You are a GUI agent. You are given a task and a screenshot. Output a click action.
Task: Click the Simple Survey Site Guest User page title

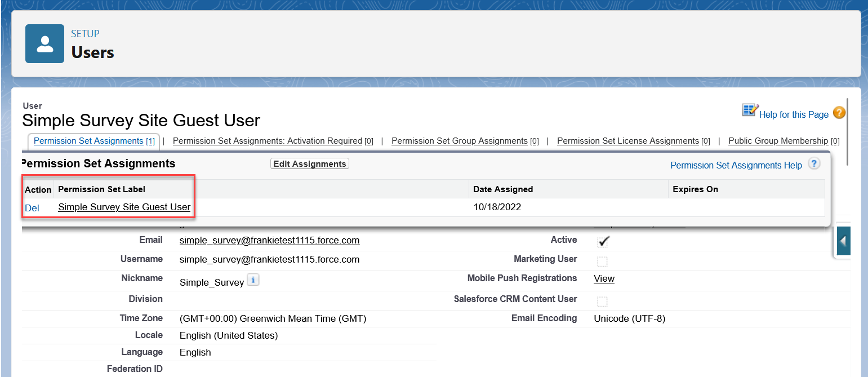(x=141, y=120)
